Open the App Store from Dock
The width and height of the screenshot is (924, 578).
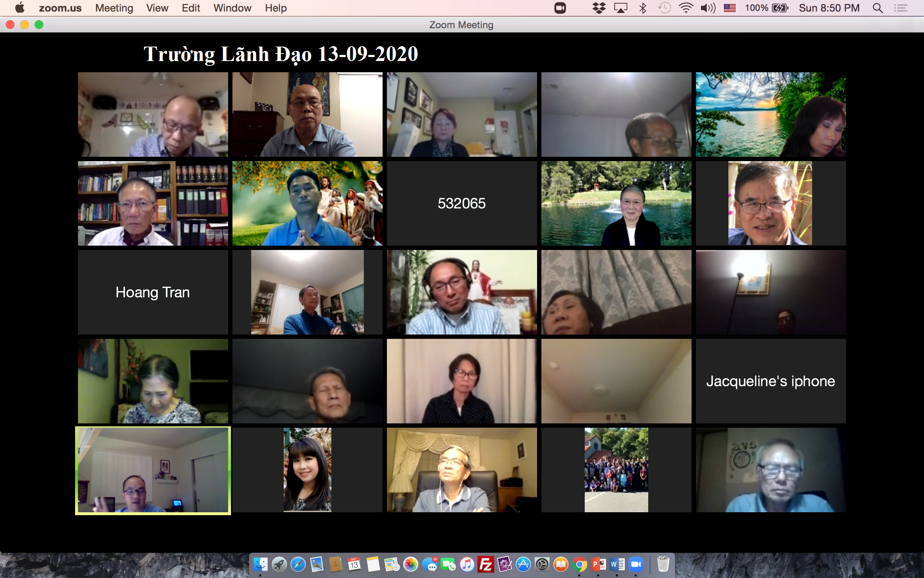click(x=523, y=564)
